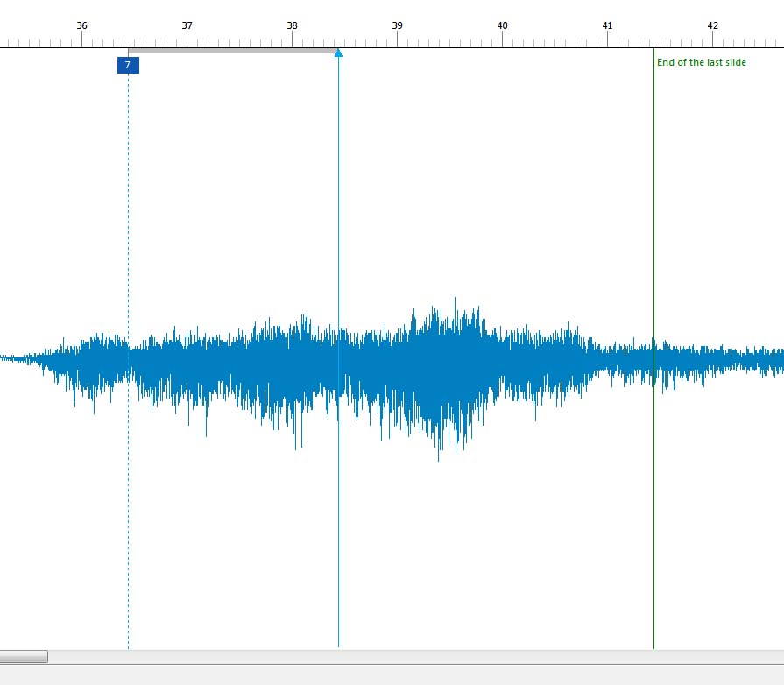Click ruler mark at 42 seconds
Screen dimensions: 784x685
[712, 25]
